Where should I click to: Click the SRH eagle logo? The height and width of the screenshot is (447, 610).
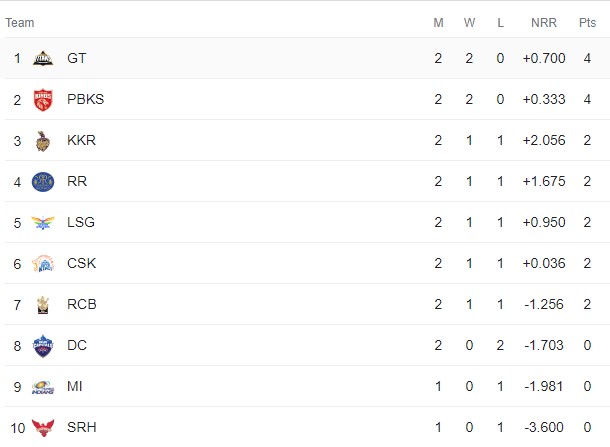pyautogui.click(x=43, y=428)
